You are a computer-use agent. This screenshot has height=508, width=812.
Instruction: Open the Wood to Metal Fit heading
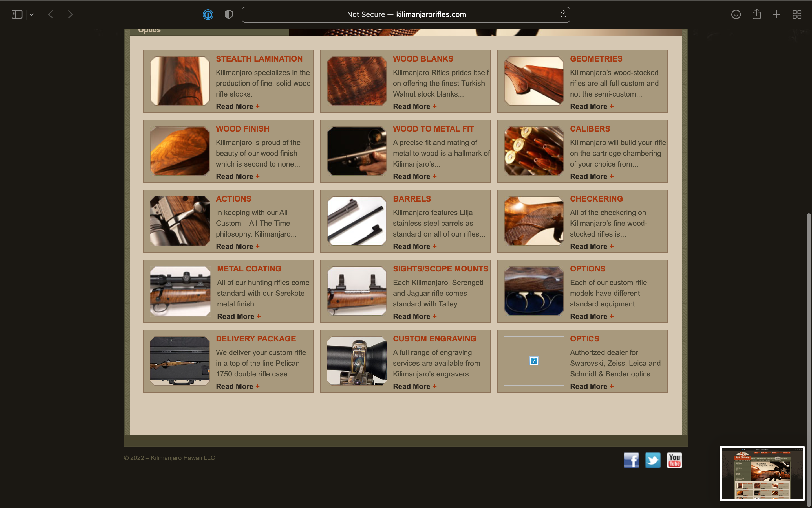click(x=433, y=129)
